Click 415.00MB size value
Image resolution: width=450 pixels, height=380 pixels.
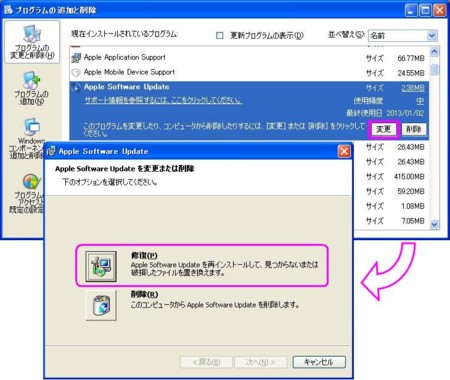click(409, 177)
